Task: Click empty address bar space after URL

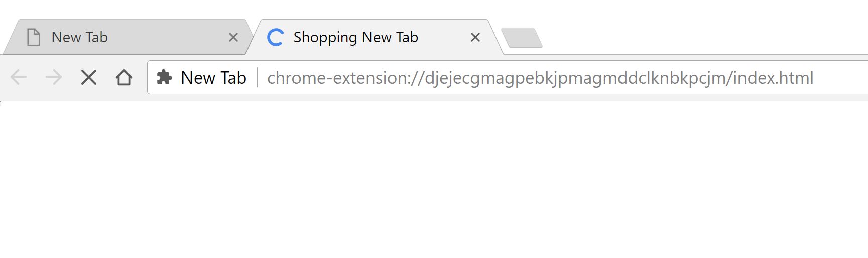Action: click(x=843, y=78)
